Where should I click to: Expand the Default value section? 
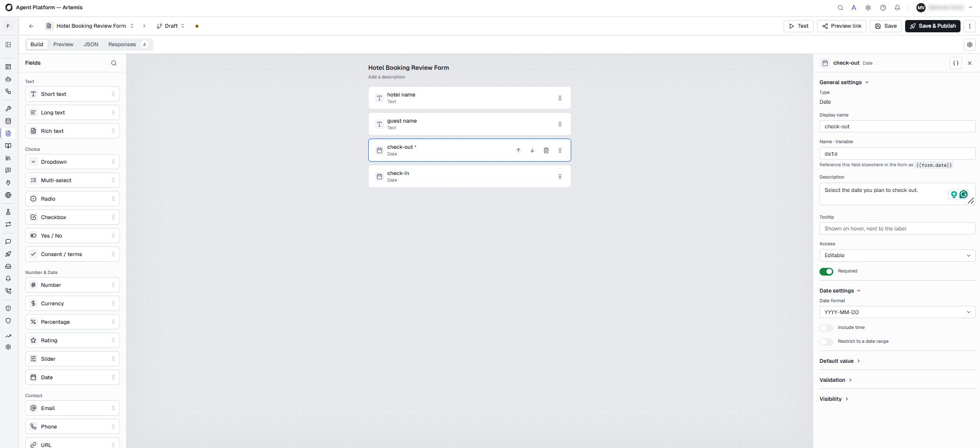coord(840,361)
